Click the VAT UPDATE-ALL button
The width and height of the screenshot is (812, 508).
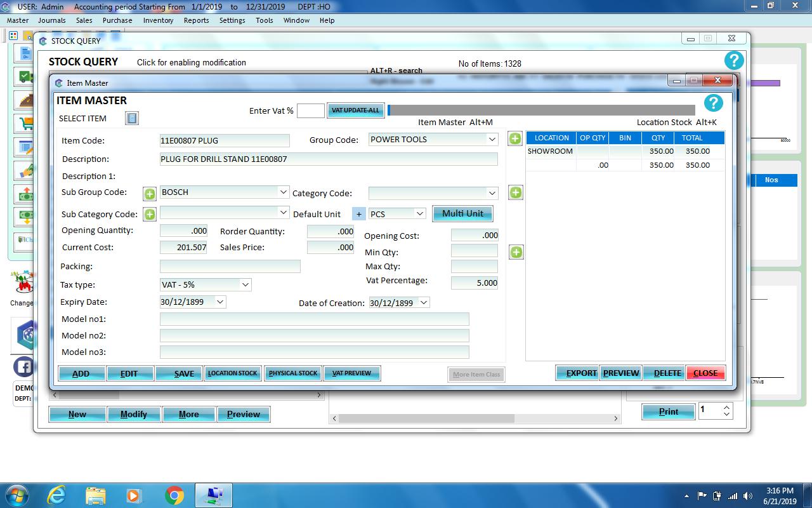click(x=355, y=110)
